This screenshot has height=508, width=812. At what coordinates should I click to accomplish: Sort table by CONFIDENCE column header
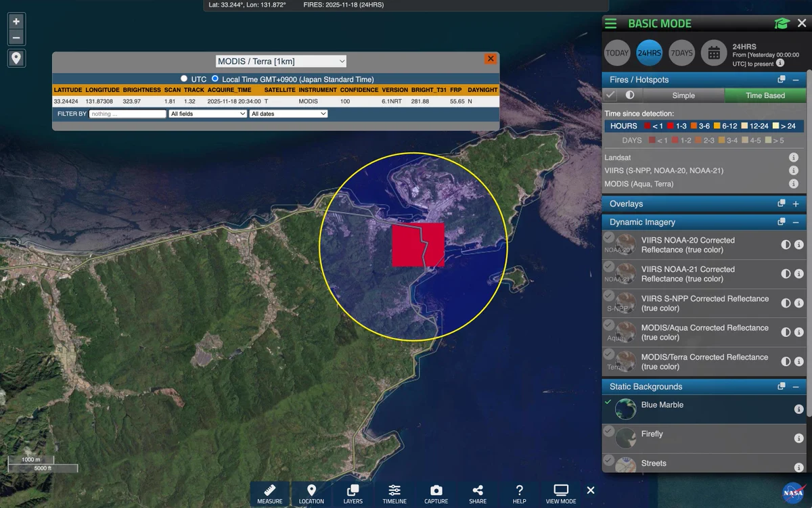click(359, 90)
